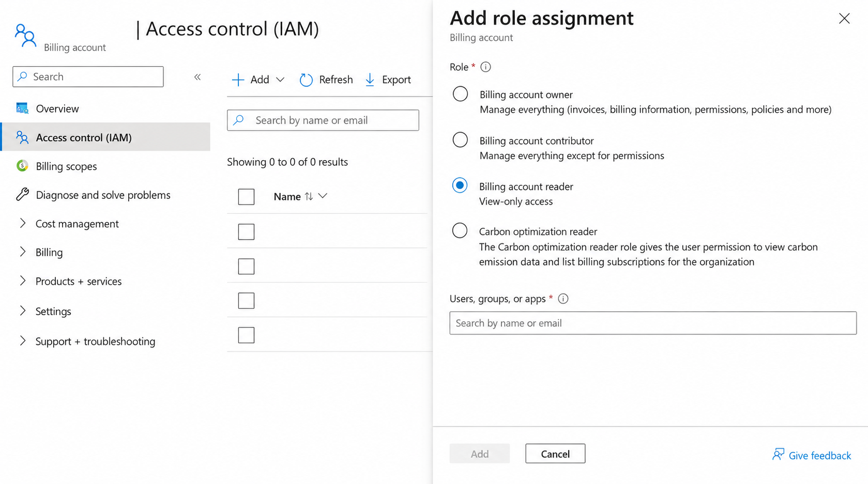The width and height of the screenshot is (868, 484).
Task: Focus the Users, groups, or apps search field
Action: pos(653,323)
